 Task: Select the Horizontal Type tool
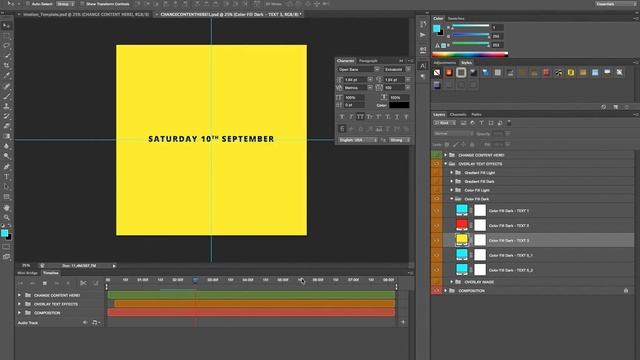pos(7,177)
